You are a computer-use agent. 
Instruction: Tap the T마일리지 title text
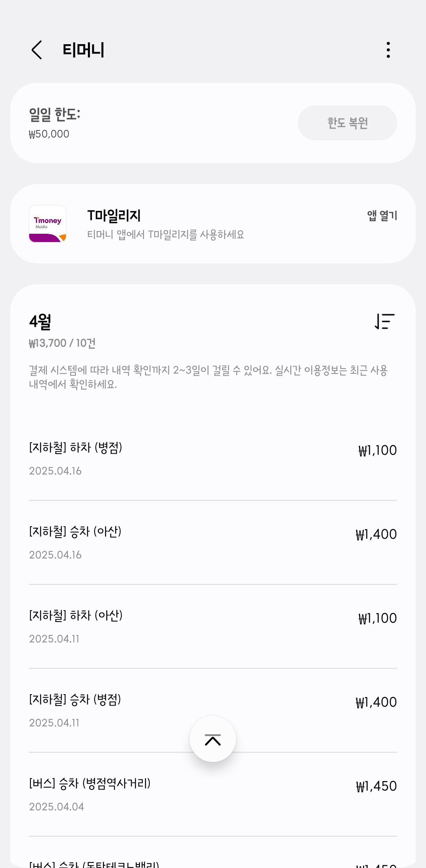(x=114, y=216)
